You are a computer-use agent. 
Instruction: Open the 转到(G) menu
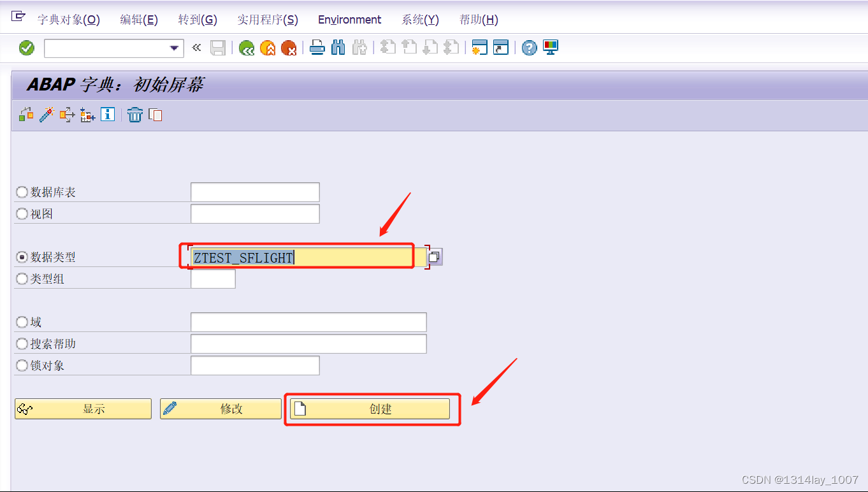coord(198,20)
